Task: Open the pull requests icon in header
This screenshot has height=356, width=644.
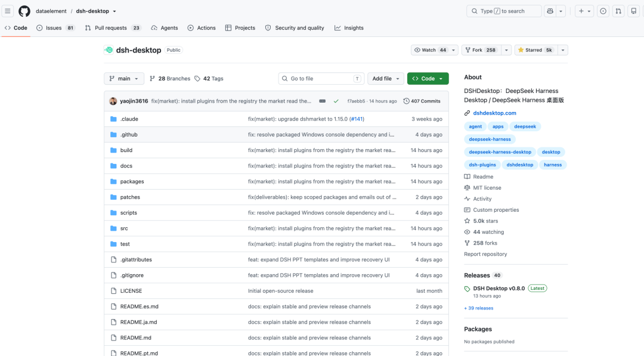Action: point(618,11)
